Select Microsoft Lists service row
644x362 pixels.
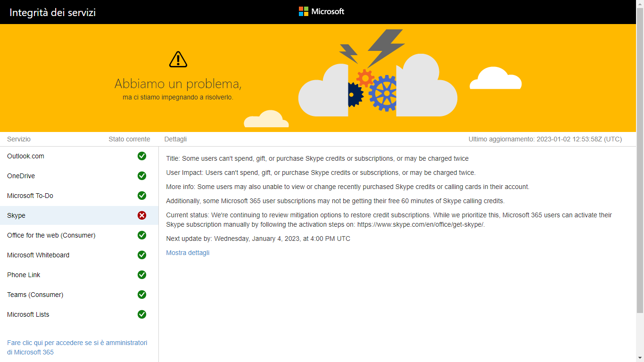(x=79, y=314)
